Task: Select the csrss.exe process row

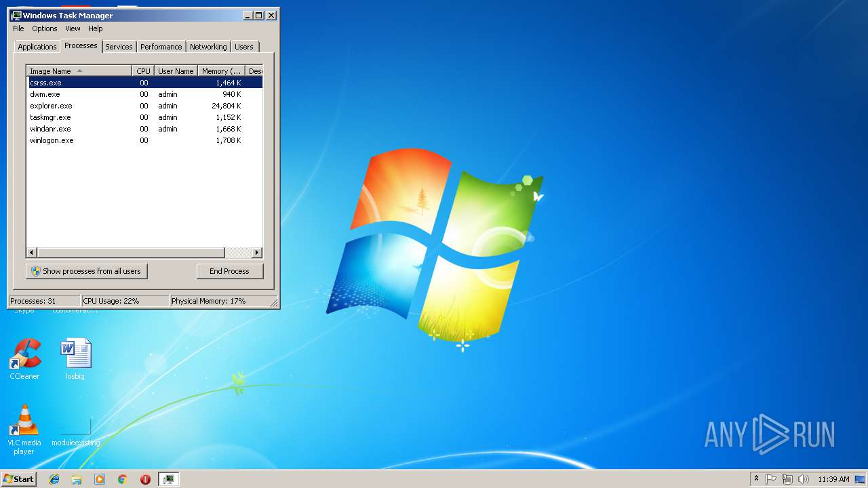Action: click(144, 83)
